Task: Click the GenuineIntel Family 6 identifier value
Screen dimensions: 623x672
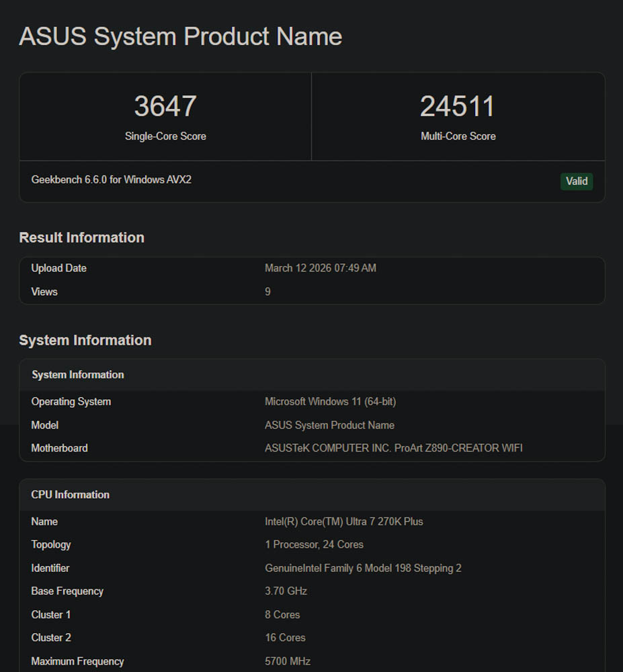Action: coord(363,569)
